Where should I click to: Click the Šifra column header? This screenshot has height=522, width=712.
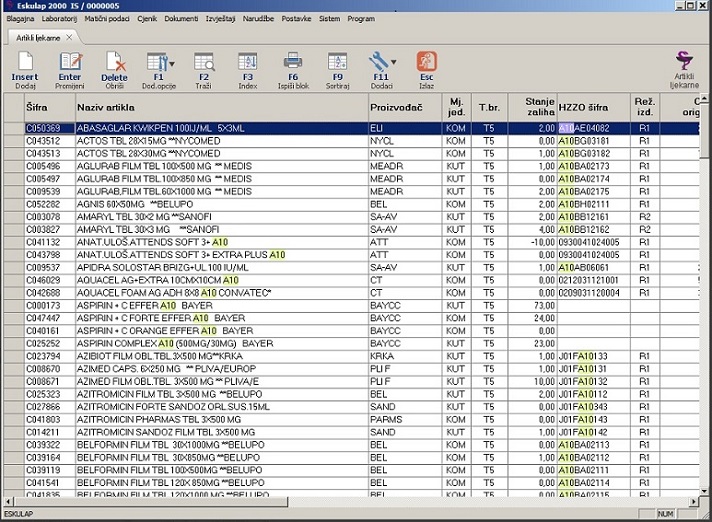tap(49, 108)
